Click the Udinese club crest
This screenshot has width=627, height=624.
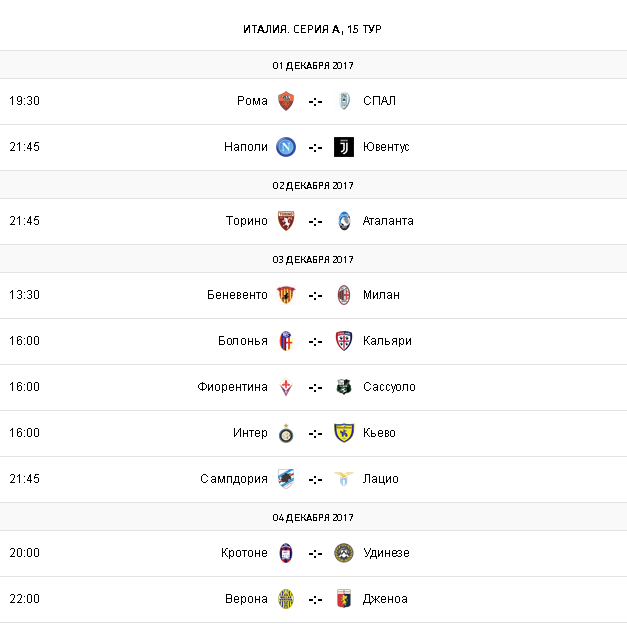tap(344, 553)
